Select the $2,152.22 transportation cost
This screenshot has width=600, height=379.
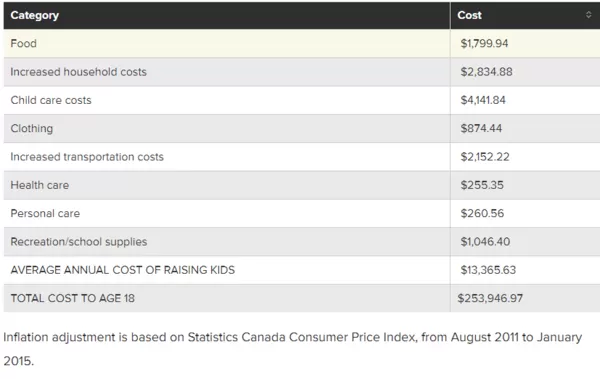click(485, 157)
